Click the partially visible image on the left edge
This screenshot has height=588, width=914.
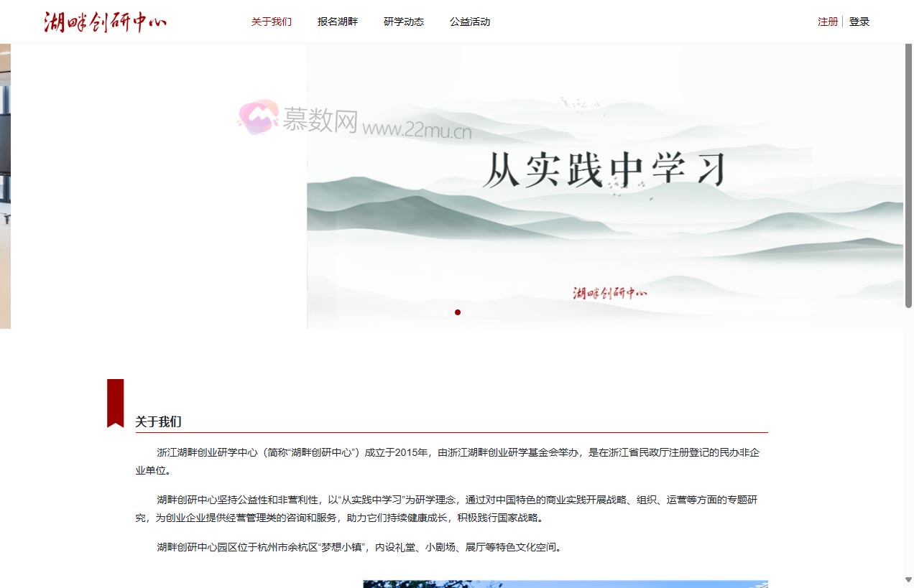[6, 185]
